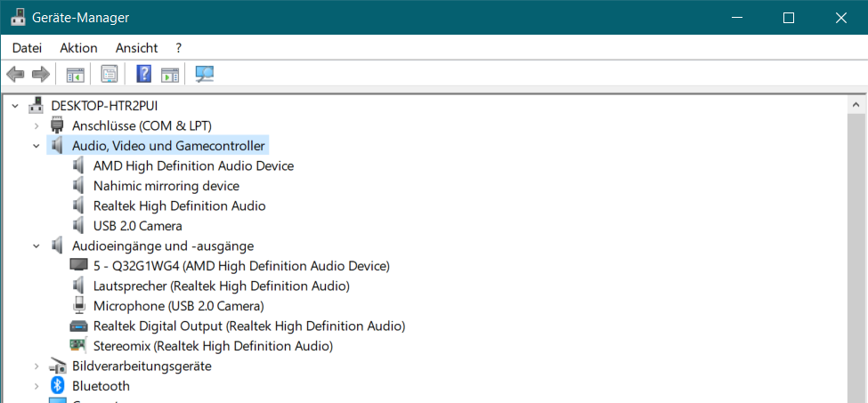868x403 pixels.
Task: Select Microphone (USB 2.0 Camera) entry
Action: (179, 306)
